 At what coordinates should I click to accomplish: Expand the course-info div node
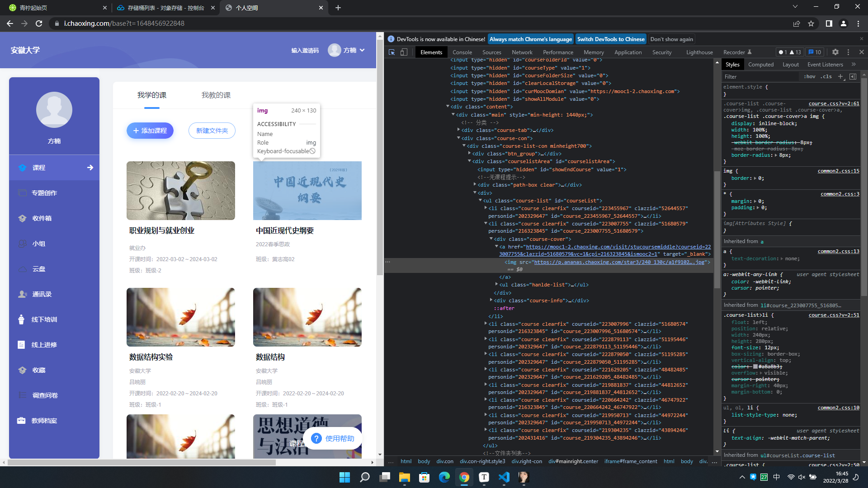(x=491, y=300)
